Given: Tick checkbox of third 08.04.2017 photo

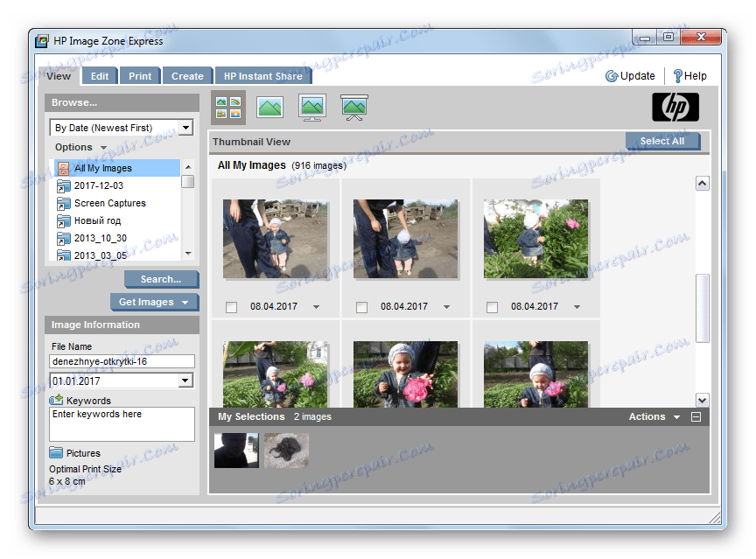Looking at the screenshot, I should 492,307.
